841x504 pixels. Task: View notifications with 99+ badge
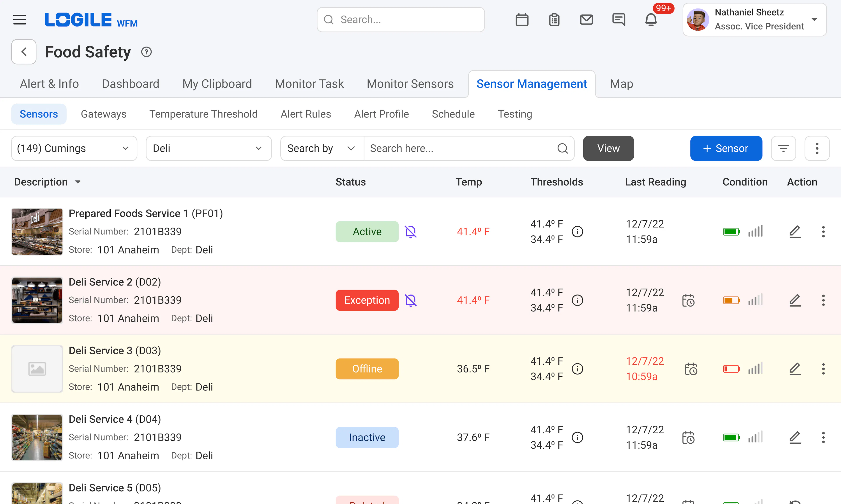(651, 19)
